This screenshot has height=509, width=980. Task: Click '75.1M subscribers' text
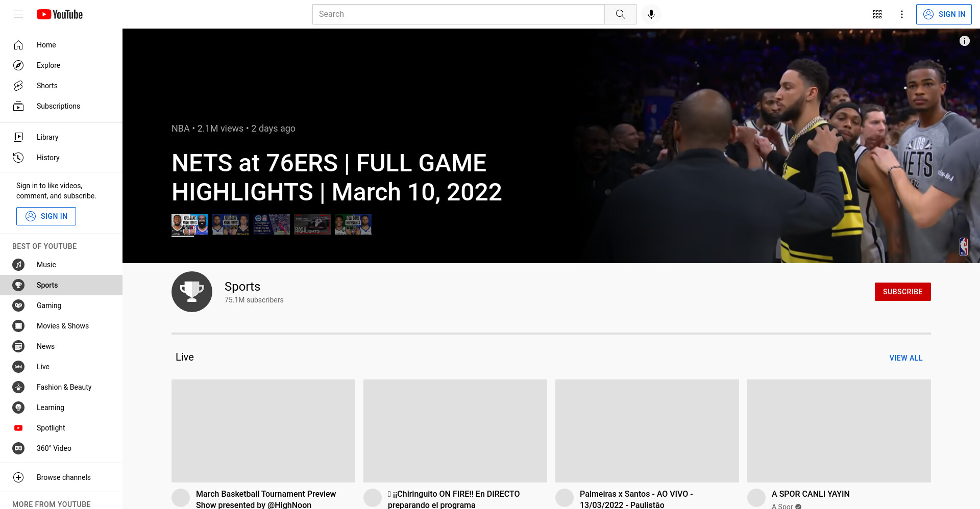[254, 300]
